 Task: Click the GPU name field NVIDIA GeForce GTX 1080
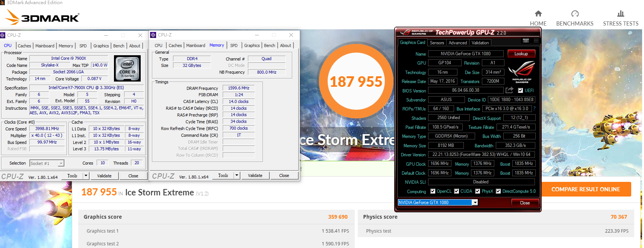(466, 54)
